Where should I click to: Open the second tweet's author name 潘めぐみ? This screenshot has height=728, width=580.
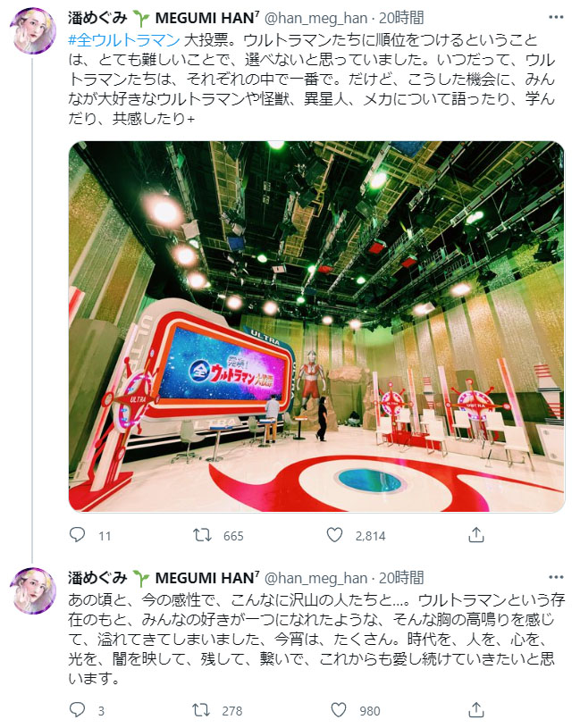click(x=97, y=578)
